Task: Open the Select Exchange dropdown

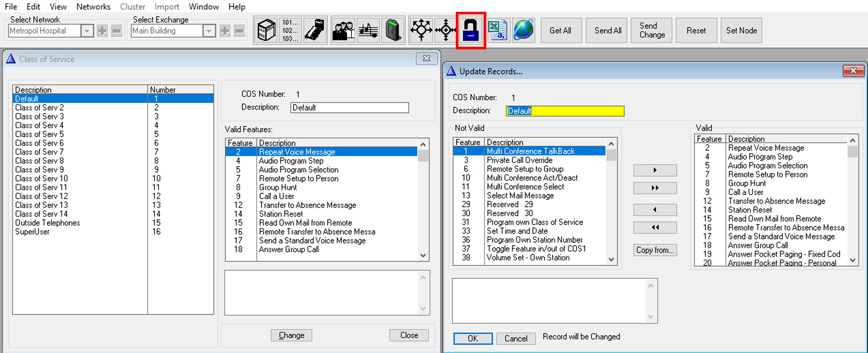Action: pyautogui.click(x=210, y=31)
